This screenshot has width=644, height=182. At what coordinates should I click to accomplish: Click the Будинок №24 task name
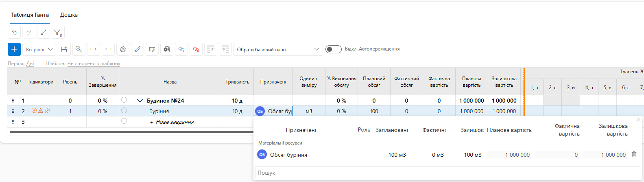pos(166,101)
